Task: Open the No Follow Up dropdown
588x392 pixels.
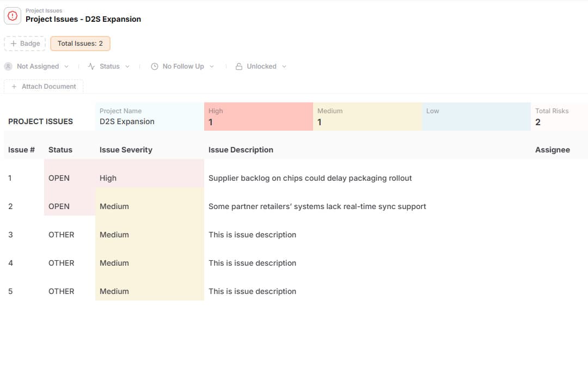Action: click(x=182, y=66)
